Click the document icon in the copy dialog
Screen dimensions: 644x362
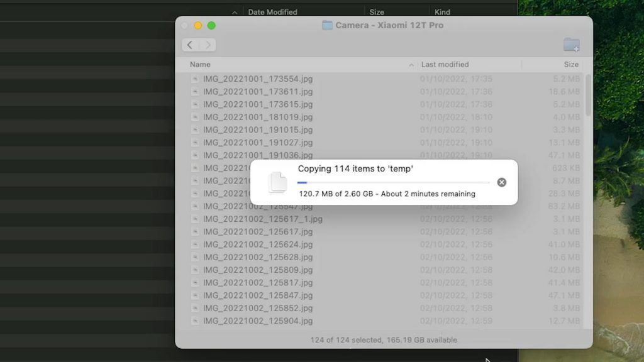[x=277, y=182]
